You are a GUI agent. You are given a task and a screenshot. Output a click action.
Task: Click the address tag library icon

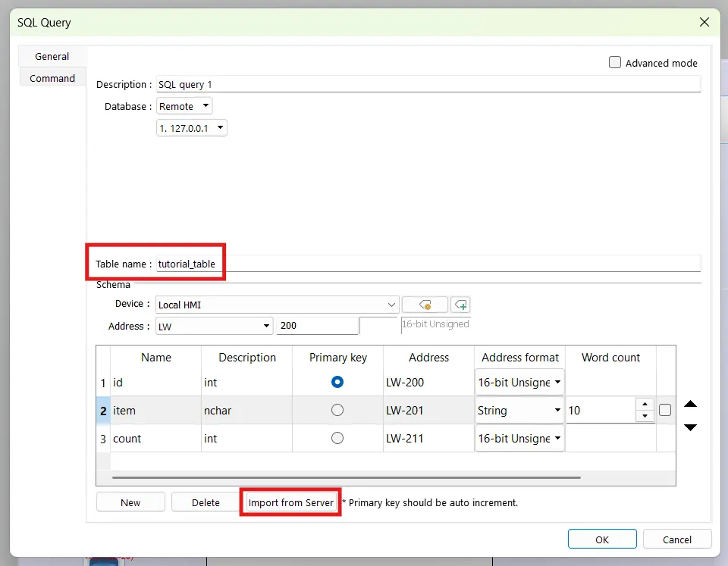coord(425,304)
